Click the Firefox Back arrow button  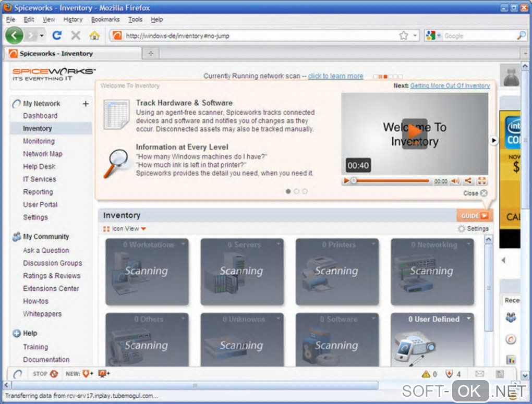(x=14, y=35)
